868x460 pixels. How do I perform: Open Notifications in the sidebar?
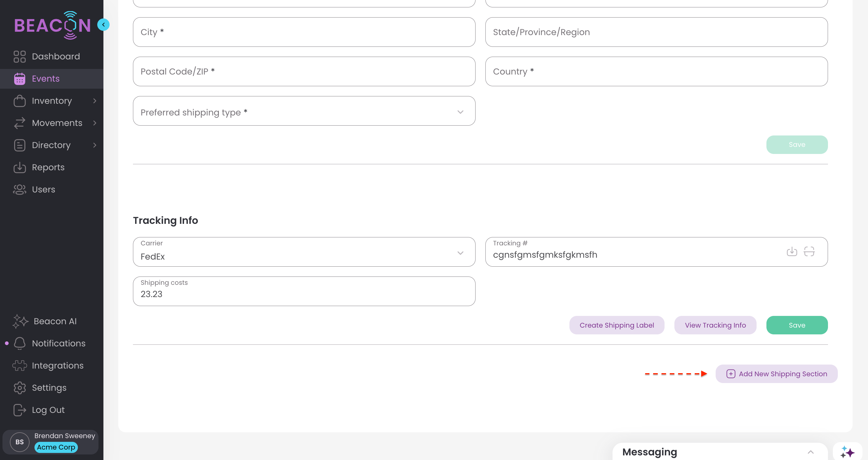[51, 343]
